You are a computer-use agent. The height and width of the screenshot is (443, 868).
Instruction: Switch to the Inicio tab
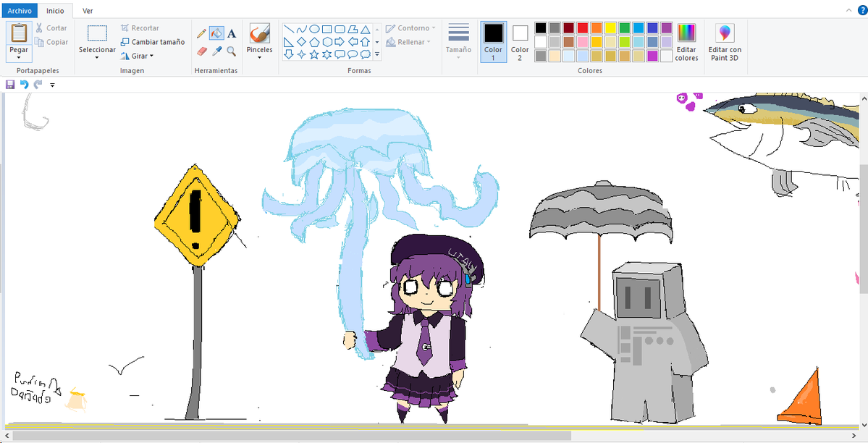coord(55,11)
